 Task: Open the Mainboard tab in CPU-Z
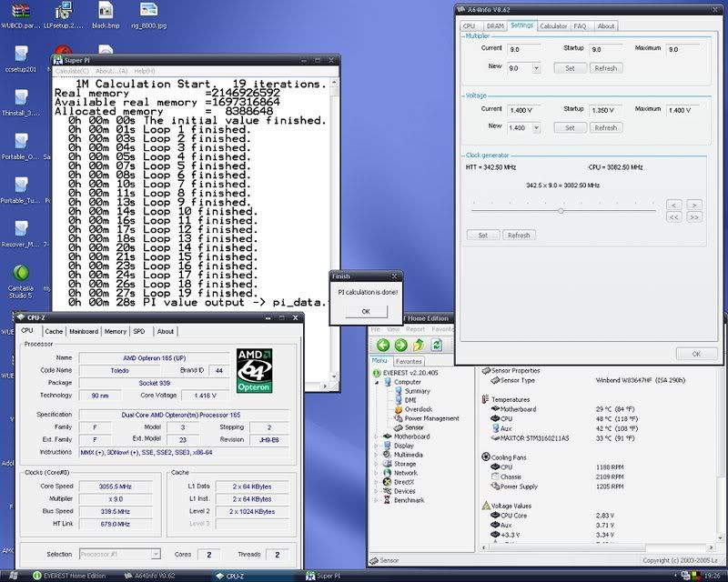(84, 331)
